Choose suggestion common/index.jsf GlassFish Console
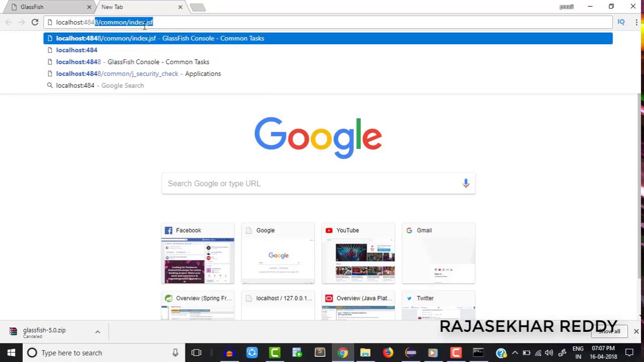Image resolution: width=644 pixels, height=362 pixels. click(x=328, y=38)
